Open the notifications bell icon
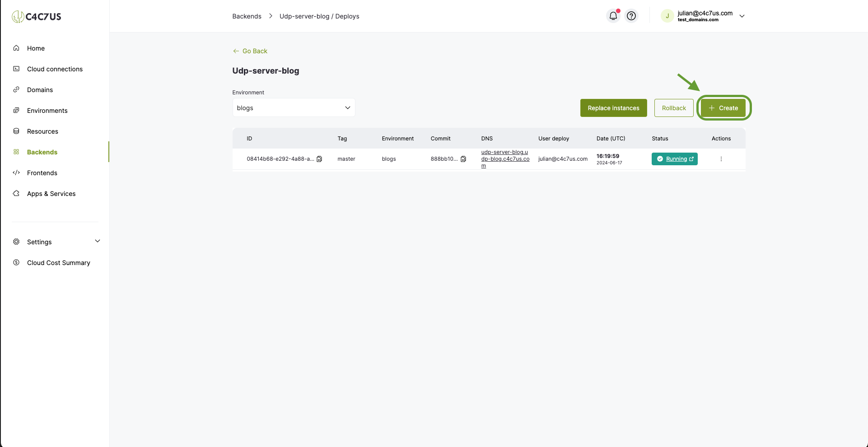Screen dimensions: 868x447 (613, 16)
